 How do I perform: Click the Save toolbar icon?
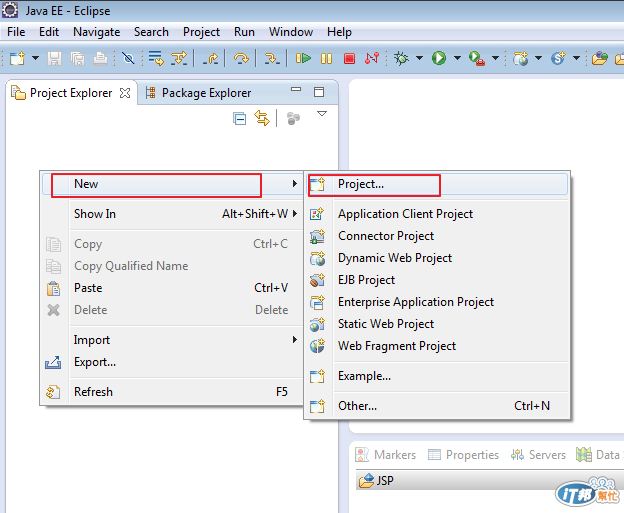[55, 59]
